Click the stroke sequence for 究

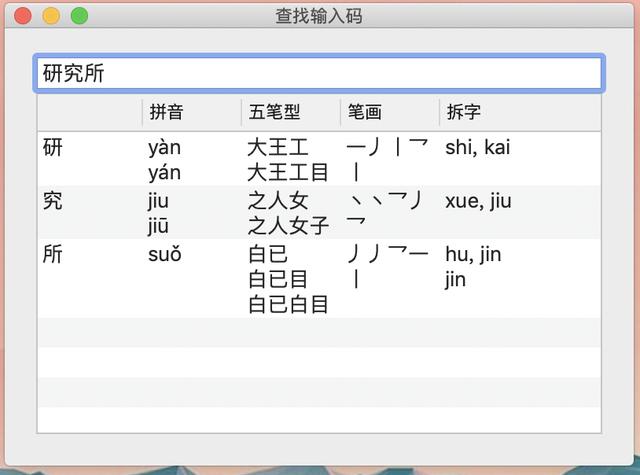386,209
